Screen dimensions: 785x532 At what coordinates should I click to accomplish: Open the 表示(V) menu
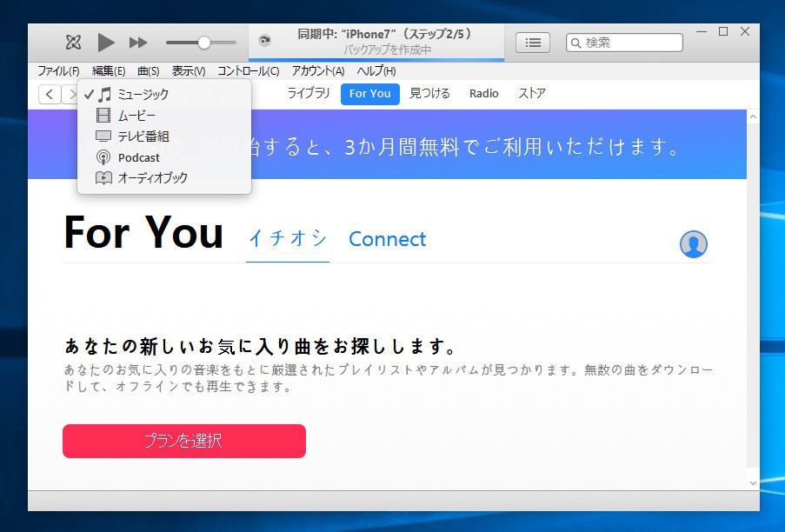point(189,71)
